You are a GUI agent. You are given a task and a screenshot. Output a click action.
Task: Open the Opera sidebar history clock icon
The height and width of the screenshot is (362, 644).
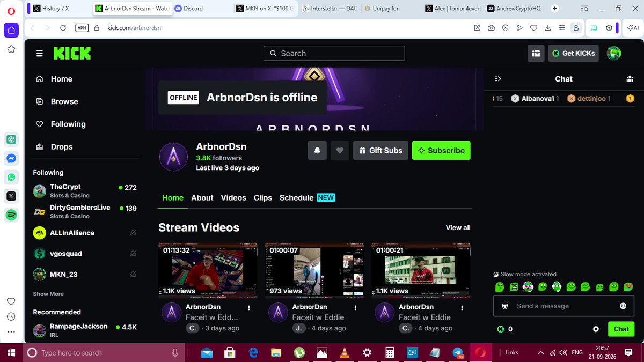tap(11, 316)
